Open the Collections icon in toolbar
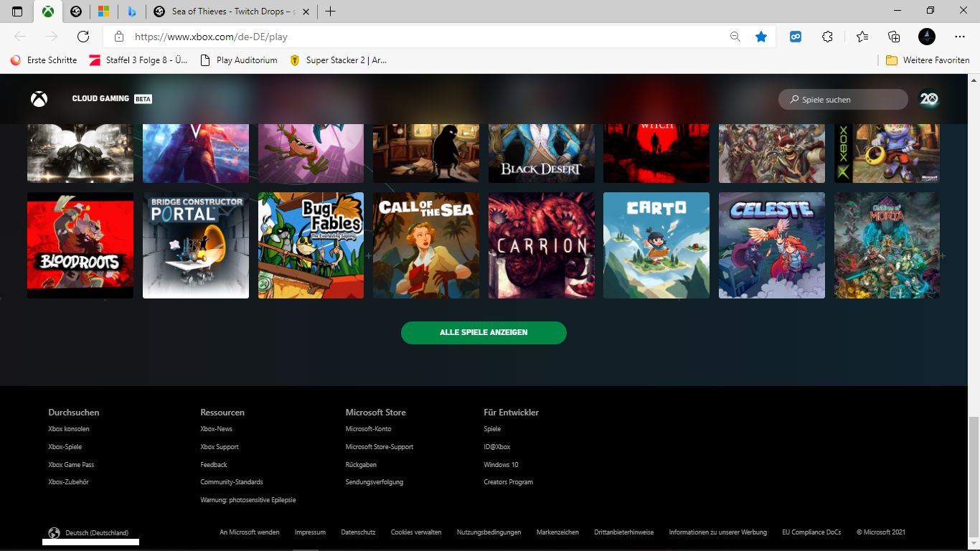Viewport: 980px width, 551px height. [x=894, y=37]
